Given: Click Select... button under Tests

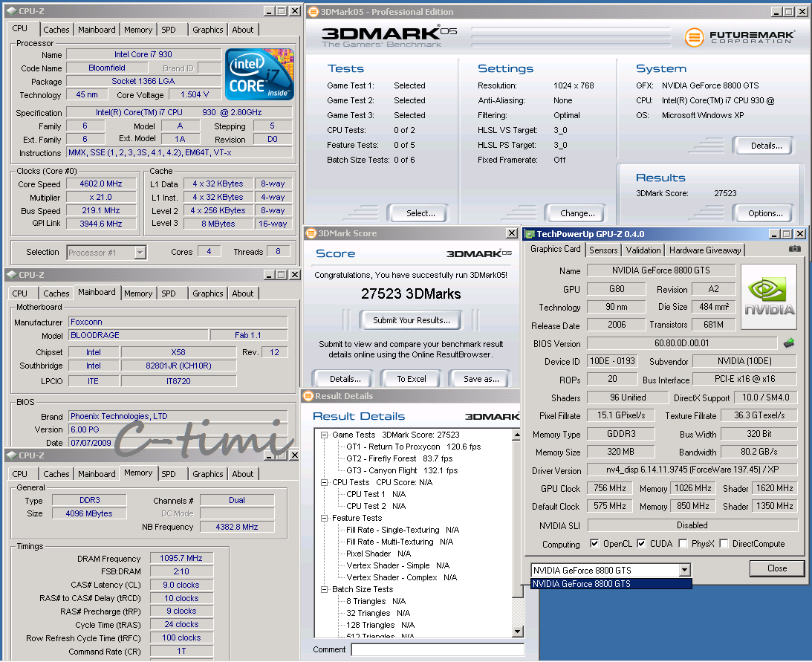Looking at the screenshot, I should 420,213.
